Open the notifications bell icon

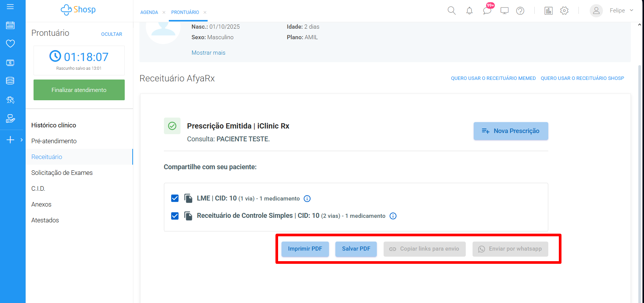coord(469,11)
